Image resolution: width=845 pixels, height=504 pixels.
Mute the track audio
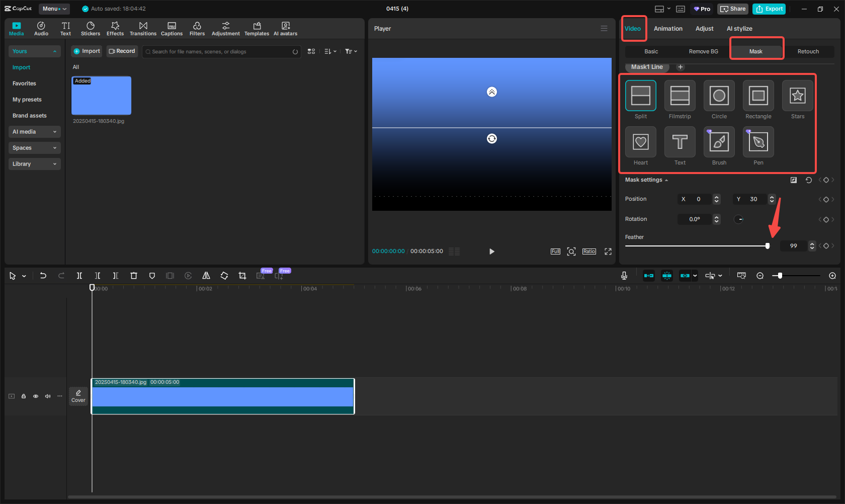tap(48, 396)
